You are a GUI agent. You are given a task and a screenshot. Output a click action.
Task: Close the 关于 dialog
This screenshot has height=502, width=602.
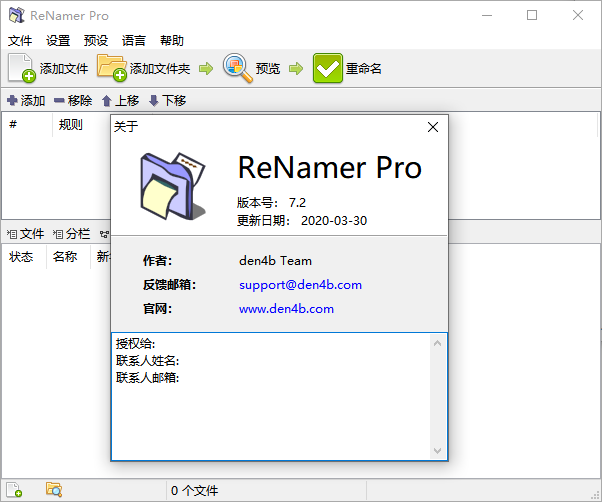click(433, 127)
